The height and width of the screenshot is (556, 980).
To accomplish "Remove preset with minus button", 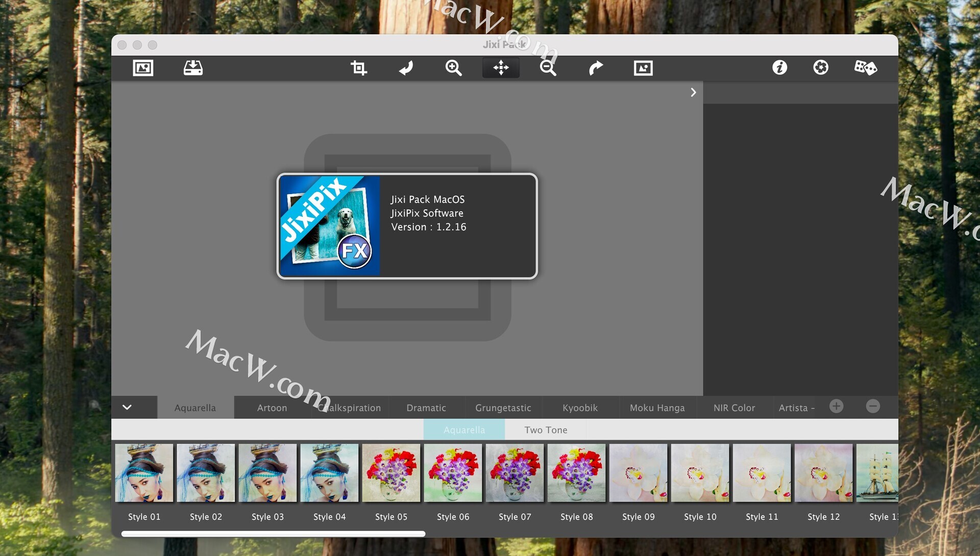I will (x=873, y=406).
